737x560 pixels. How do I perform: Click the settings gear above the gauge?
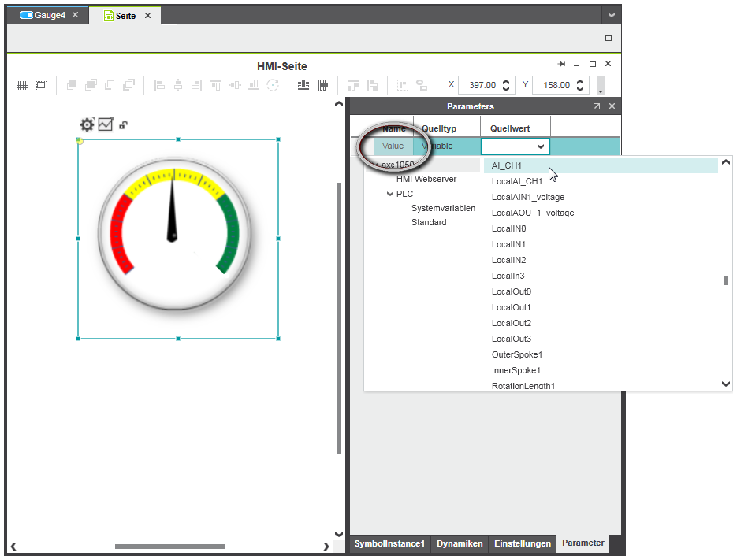point(87,124)
